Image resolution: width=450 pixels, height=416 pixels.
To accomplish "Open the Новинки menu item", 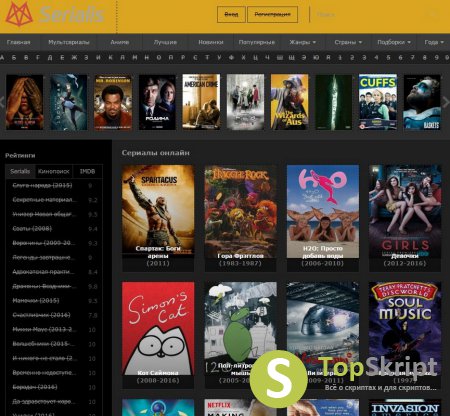I will coord(211,42).
